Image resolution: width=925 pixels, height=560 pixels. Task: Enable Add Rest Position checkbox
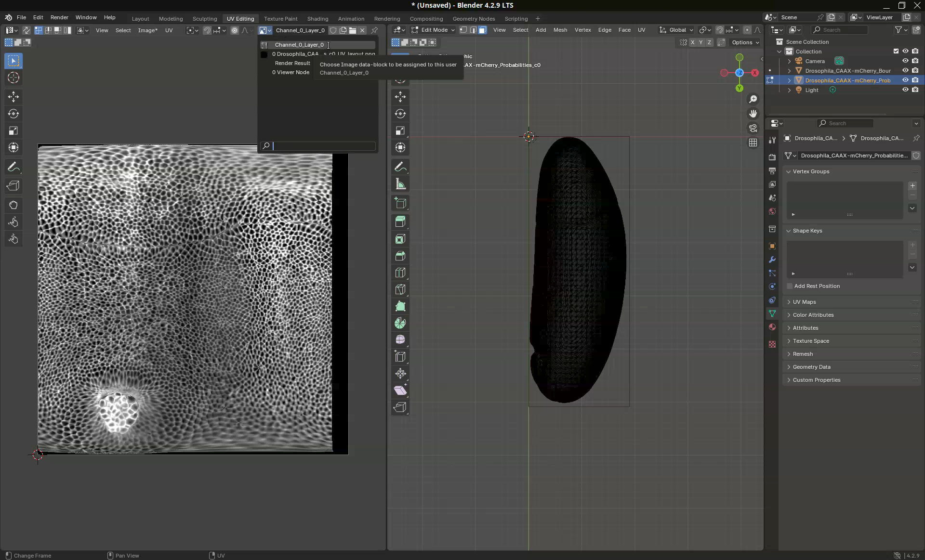[x=790, y=286]
